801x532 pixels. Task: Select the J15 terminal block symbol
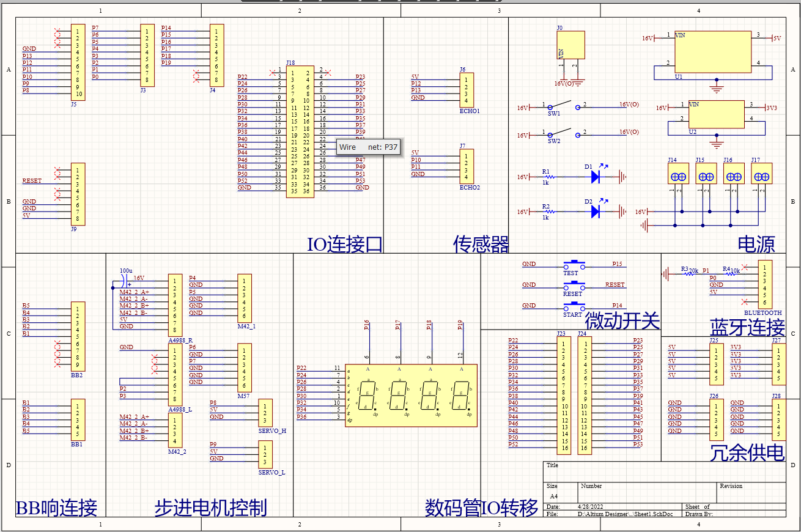point(706,174)
